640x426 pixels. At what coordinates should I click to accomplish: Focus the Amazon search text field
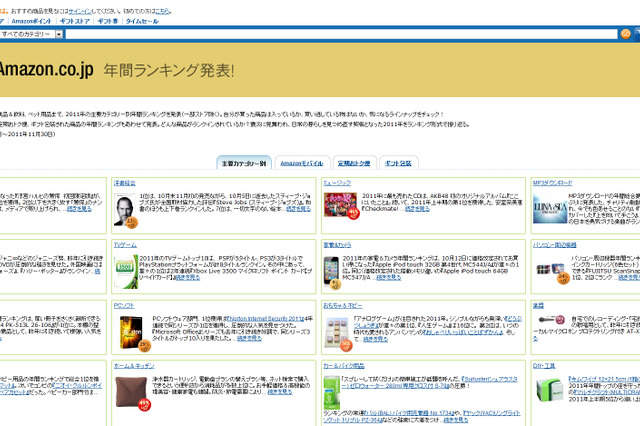tap(341, 34)
